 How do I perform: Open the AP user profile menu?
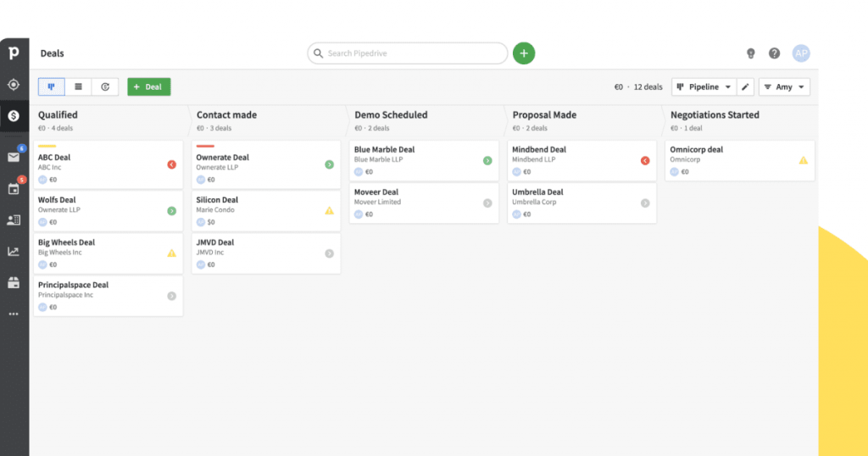[801, 53]
